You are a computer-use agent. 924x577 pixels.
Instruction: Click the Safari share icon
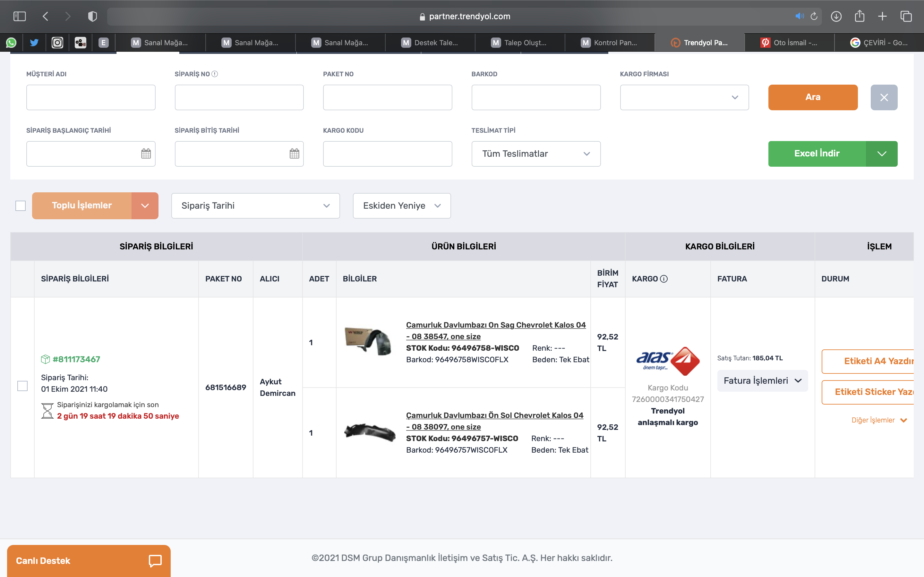pyautogui.click(x=859, y=16)
